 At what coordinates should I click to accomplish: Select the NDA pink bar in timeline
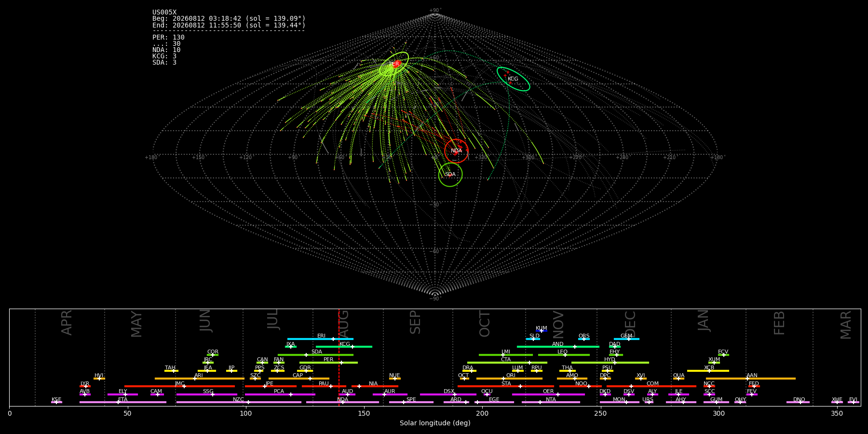click(x=342, y=402)
